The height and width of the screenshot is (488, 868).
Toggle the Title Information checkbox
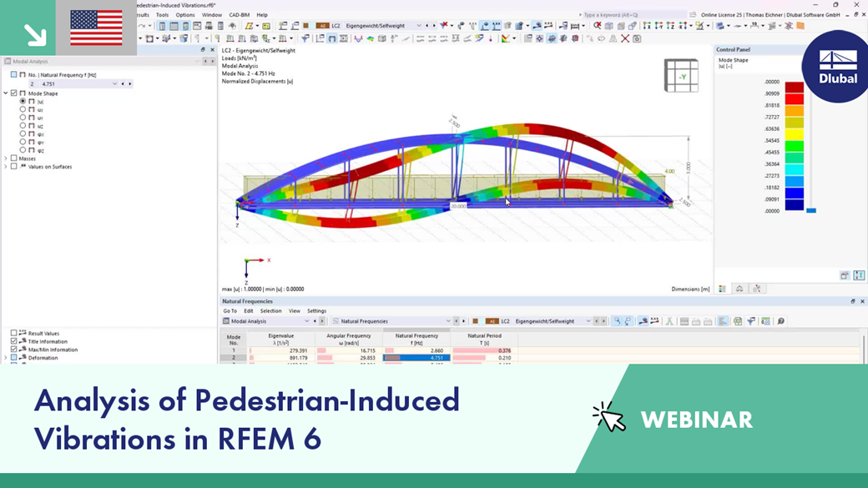pos(14,341)
